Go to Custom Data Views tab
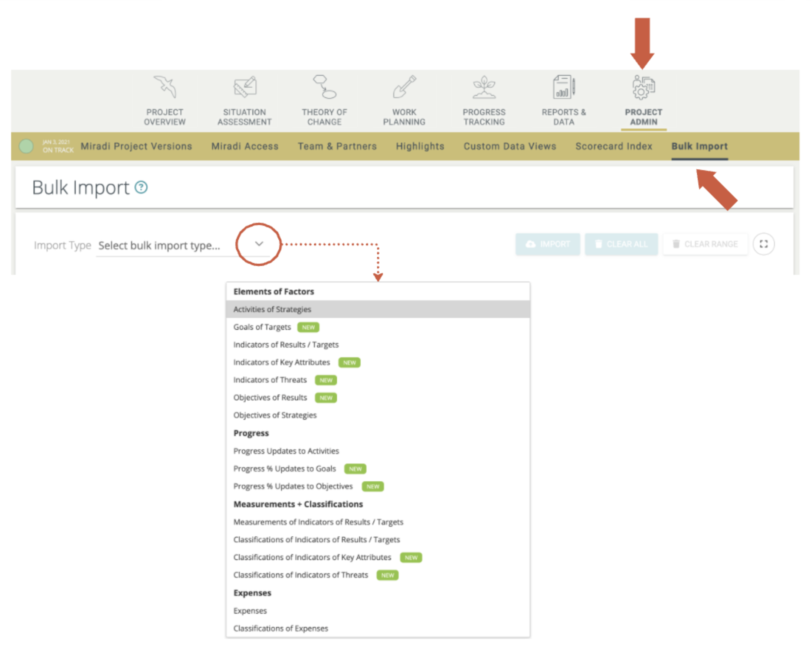812x647 pixels. pos(510,146)
